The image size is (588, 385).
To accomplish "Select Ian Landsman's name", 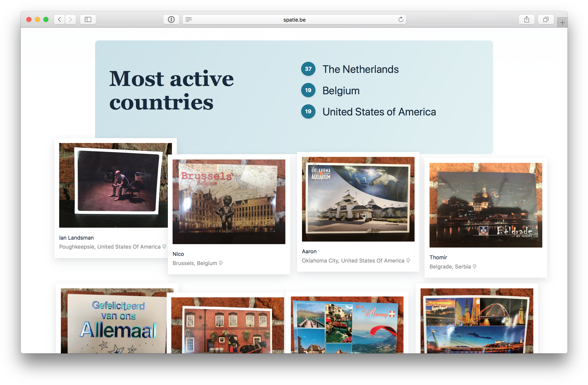I will pos(76,238).
